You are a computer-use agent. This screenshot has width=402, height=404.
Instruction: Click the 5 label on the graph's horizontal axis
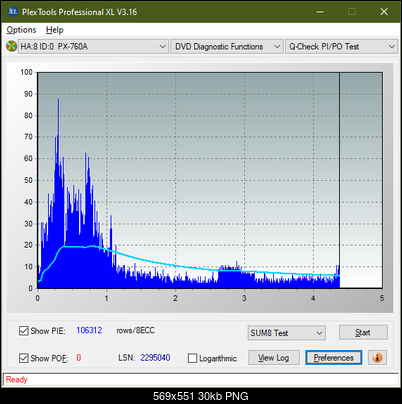click(382, 298)
